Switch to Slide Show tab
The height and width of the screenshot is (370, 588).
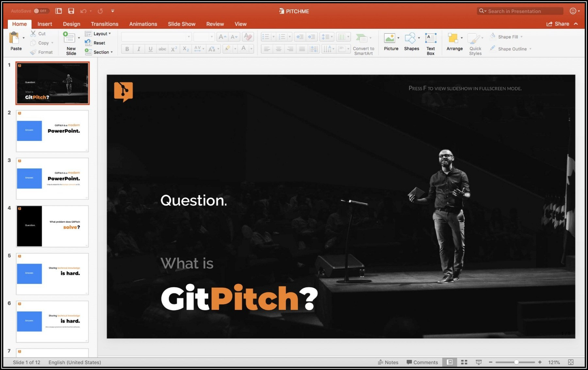pos(182,24)
